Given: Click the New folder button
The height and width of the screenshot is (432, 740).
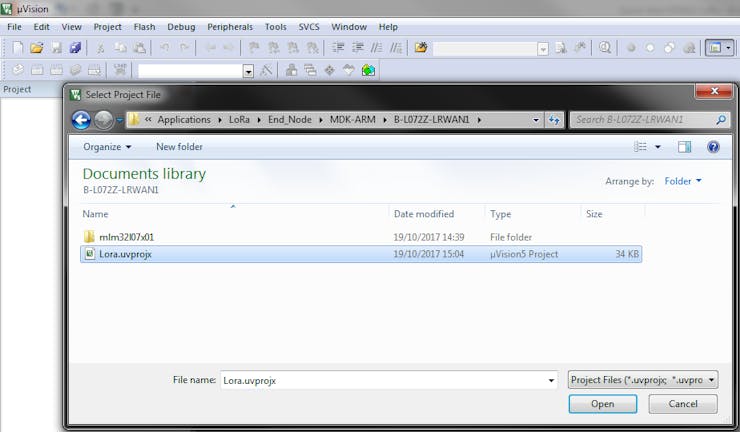Looking at the screenshot, I should (x=179, y=147).
